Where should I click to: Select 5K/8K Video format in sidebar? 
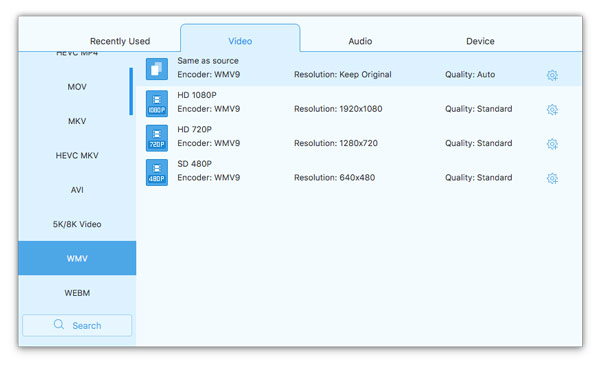pos(77,224)
